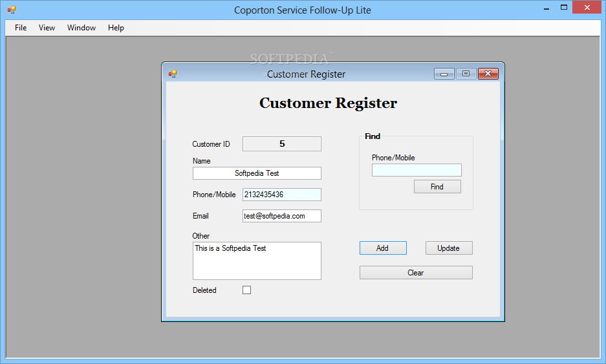Viewport: 606px width, 364px height.
Task: Click the bold Customer Register heading
Action: pyautogui.click(x=328, y=103)
